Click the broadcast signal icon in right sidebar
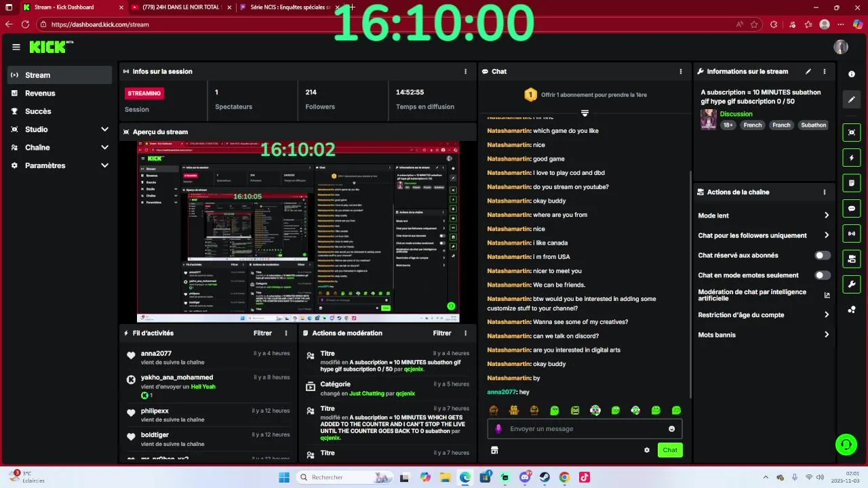Viewport: 868px width, 488px height. (x=852, y=233)
